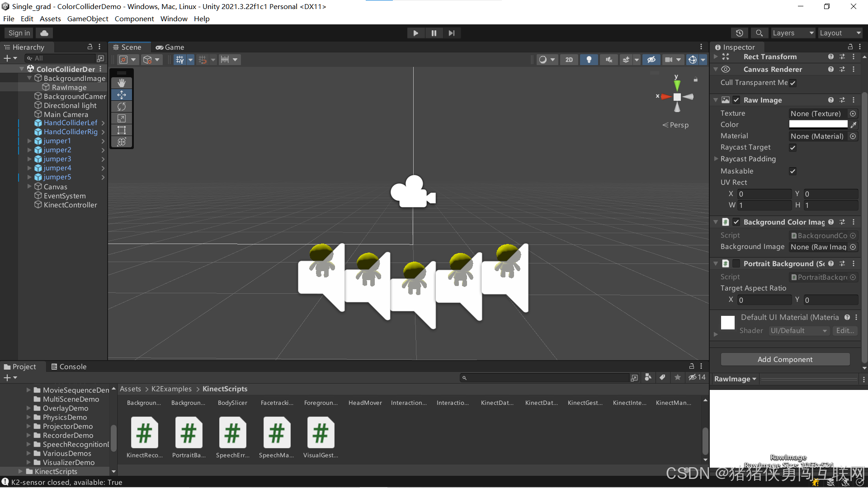This screenshot has width=868, height=488.
Task: Open the Layers dropdown
Action: point(793,33)
